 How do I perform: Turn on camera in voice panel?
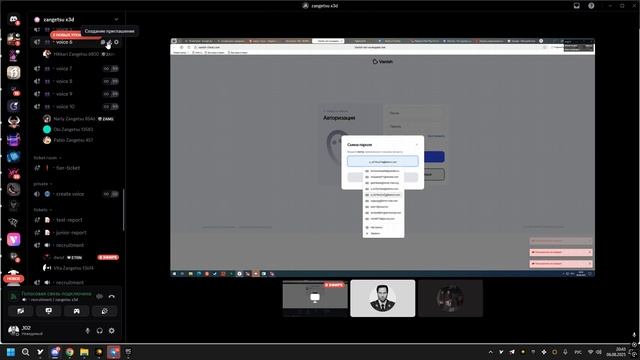click(x=21, y=311)
